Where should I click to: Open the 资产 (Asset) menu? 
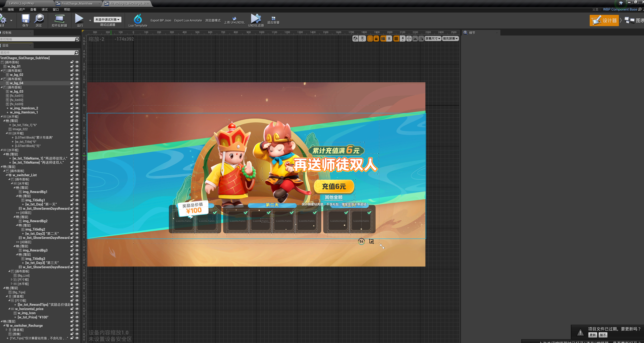point(22,10)
